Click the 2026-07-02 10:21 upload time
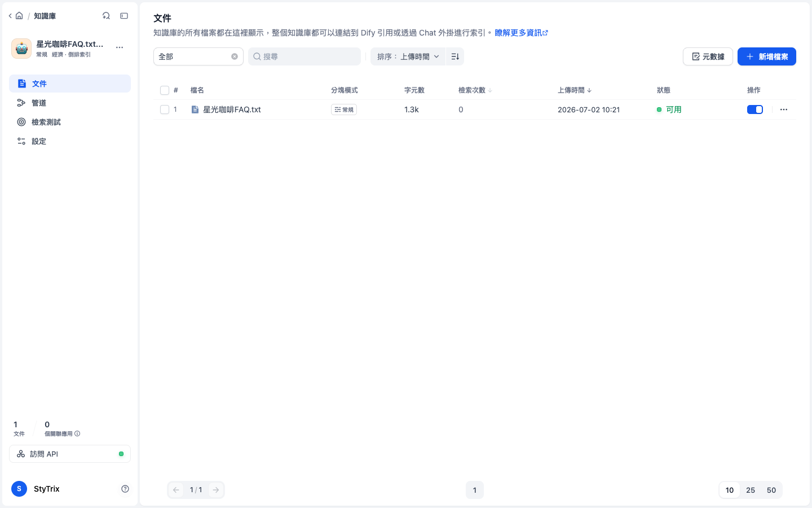The image size is (812, 508). tap(589, 110)
